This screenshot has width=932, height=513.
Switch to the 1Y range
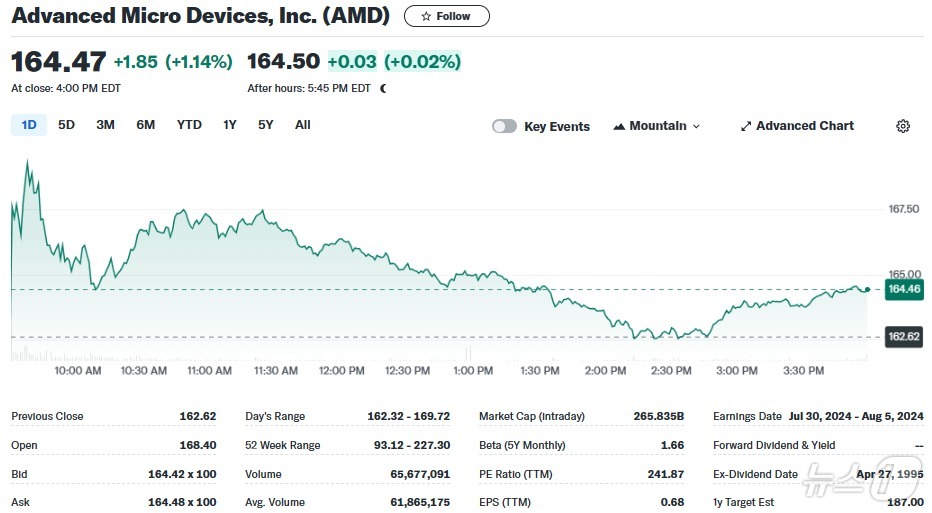pyautogui.click(x=230, y=125)
